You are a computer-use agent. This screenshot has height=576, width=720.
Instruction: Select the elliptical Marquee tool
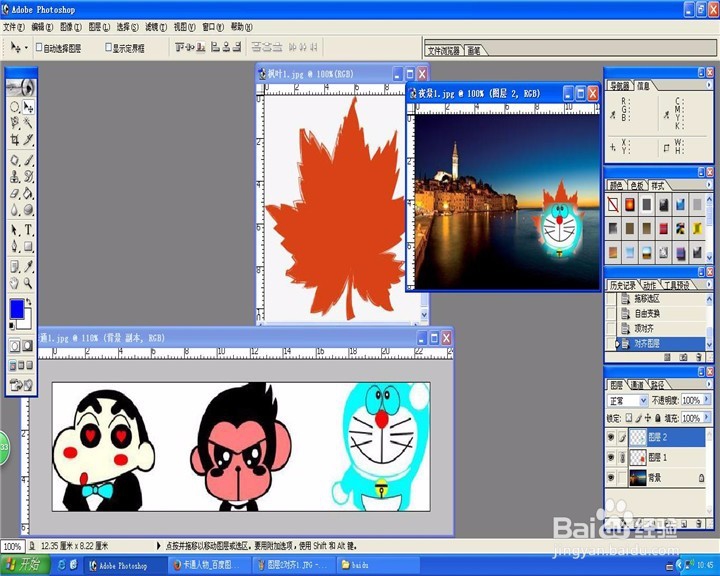pyautogui.click(x=14, y=107)
